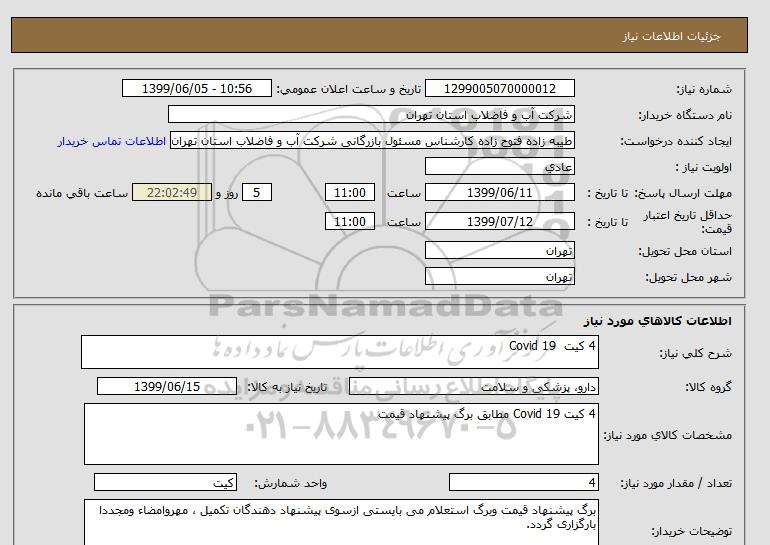The height and width of the screenshot is (545, 770).
Task: Click the days remaining field showing 5
Action: coord(257,192)
